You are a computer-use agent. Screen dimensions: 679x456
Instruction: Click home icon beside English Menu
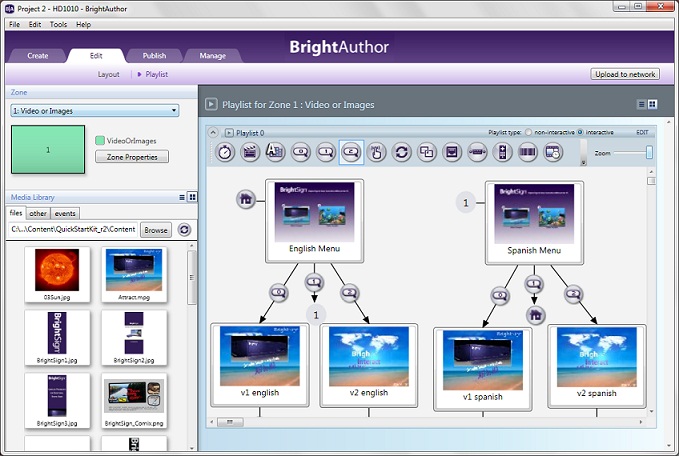click(246, 199)
